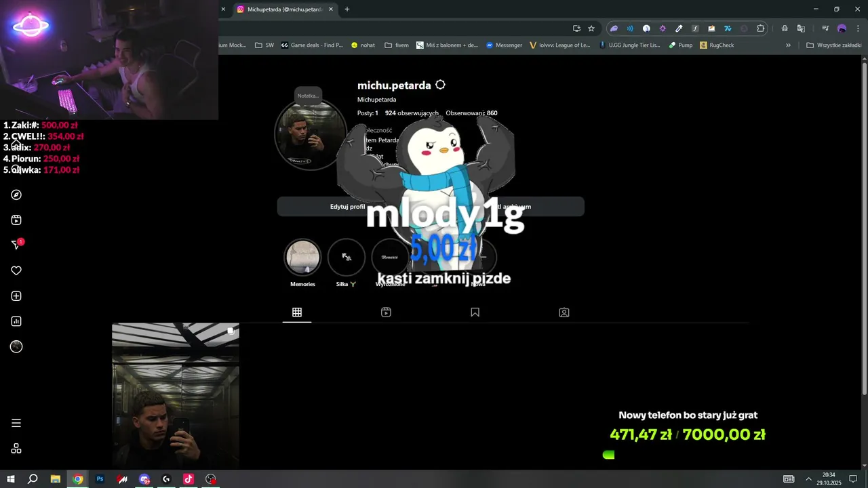Open OBS Studio from taskbar
The image size is (868, 488).
coord(211,479)
